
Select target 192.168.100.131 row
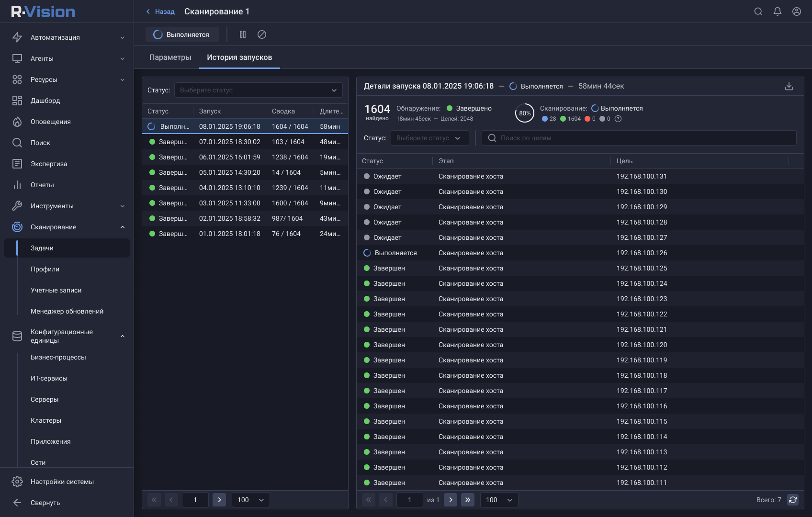coord(580,176)
